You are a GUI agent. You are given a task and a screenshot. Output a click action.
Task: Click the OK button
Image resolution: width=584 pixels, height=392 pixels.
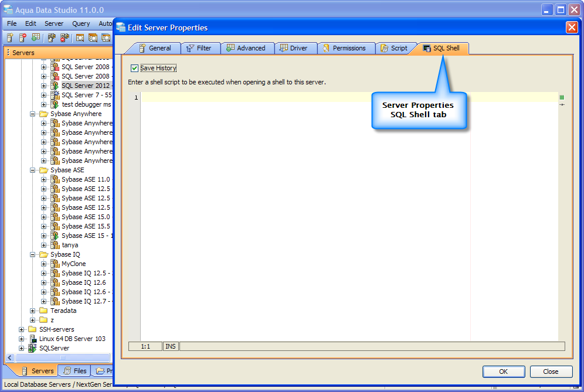pyautogui.click(x=504, y=371)
